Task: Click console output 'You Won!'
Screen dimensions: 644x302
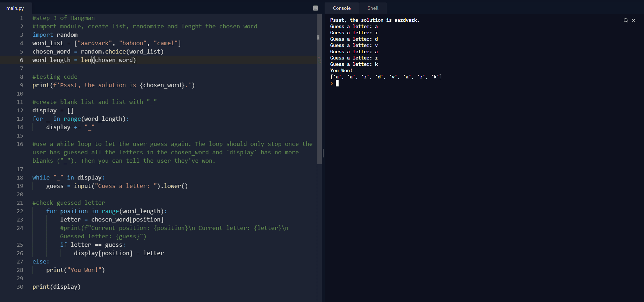Action: coord(341,71)
